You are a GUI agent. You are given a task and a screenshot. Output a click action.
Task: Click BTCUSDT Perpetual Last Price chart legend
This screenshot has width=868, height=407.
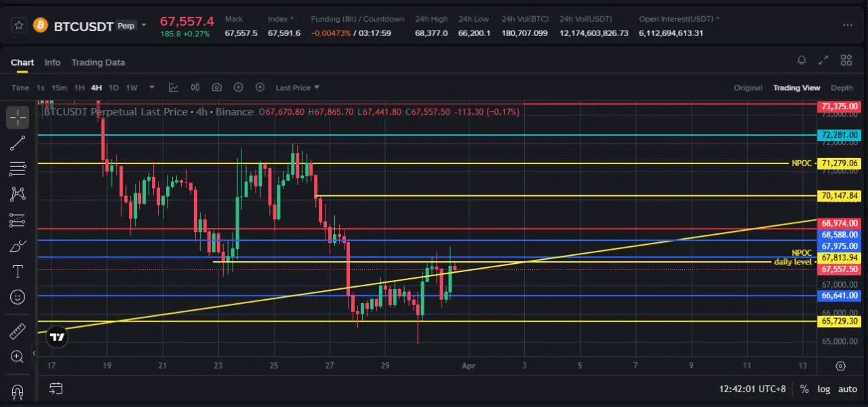tap(148, 112)
